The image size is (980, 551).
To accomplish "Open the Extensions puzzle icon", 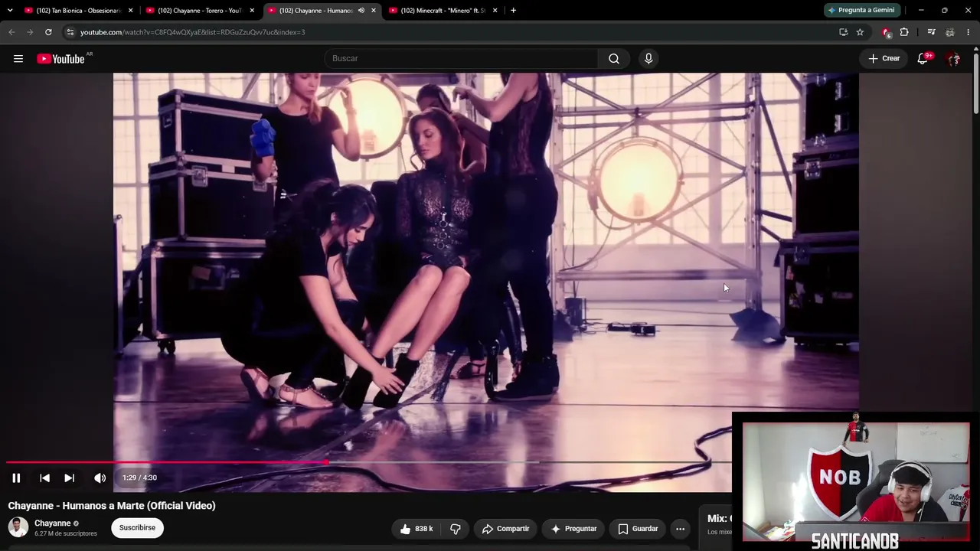I will pyautogui.click(x=904, y=32).
